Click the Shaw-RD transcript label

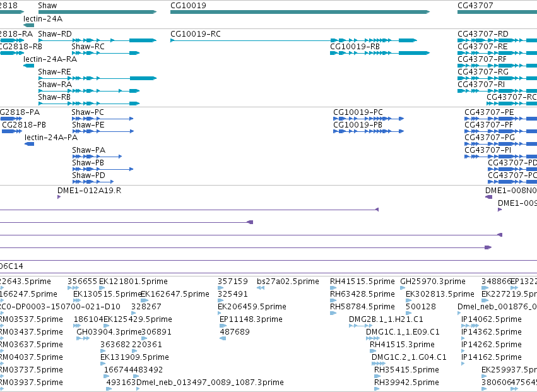55,34
